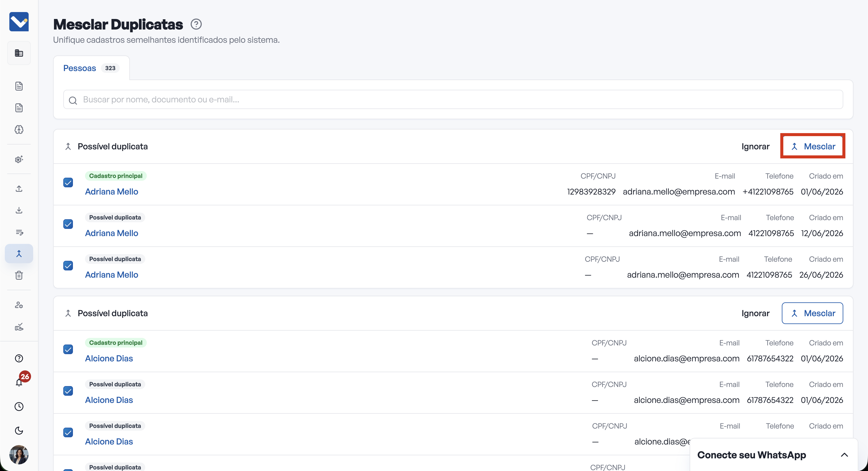Open the user profile avatar photo
Screen dimensions: 868x471
(x=19, y=454)
